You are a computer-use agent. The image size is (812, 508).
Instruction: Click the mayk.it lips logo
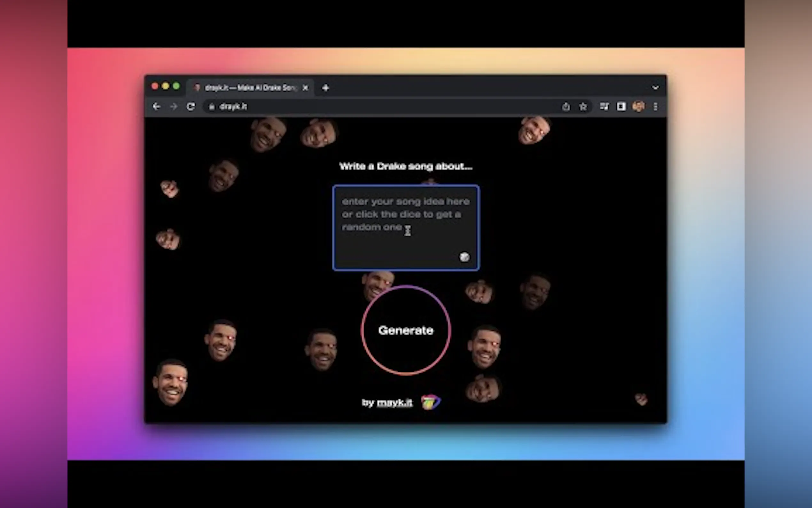431,402
